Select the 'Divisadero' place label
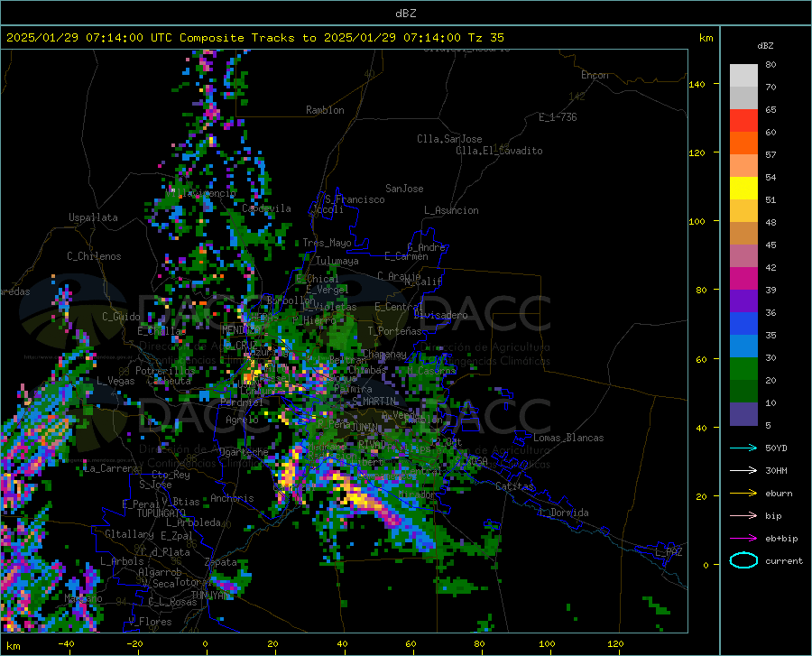This screenshot has width=812, height=656. pos(440,315)
